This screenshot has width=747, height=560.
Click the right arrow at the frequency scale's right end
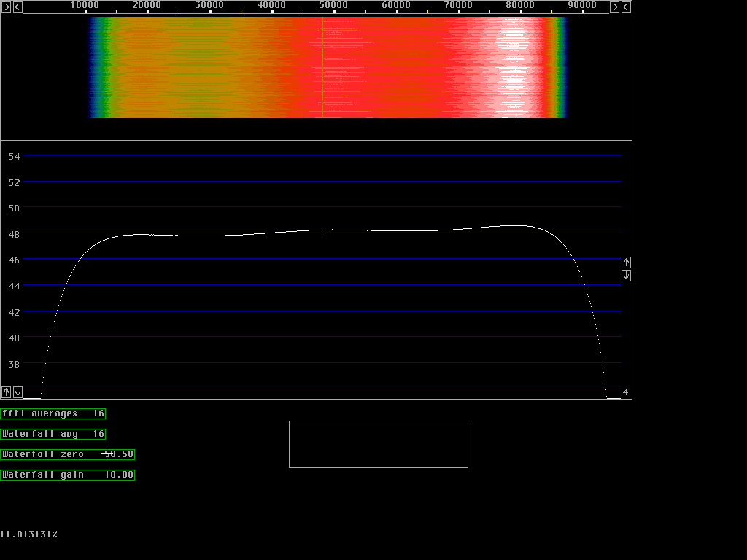point(614,7)
